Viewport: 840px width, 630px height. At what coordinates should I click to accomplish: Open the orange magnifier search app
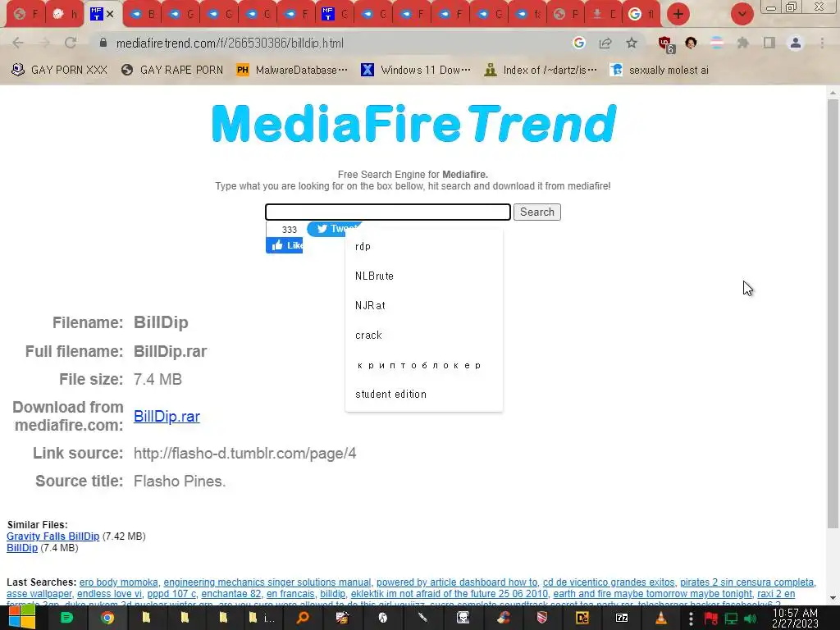click(303, 619)
